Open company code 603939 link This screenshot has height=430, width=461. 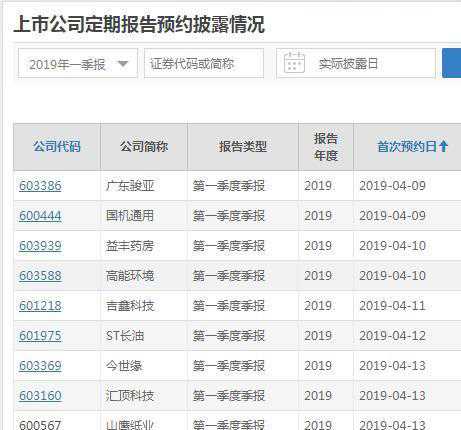pyautogui.click(x=40, y=246)
